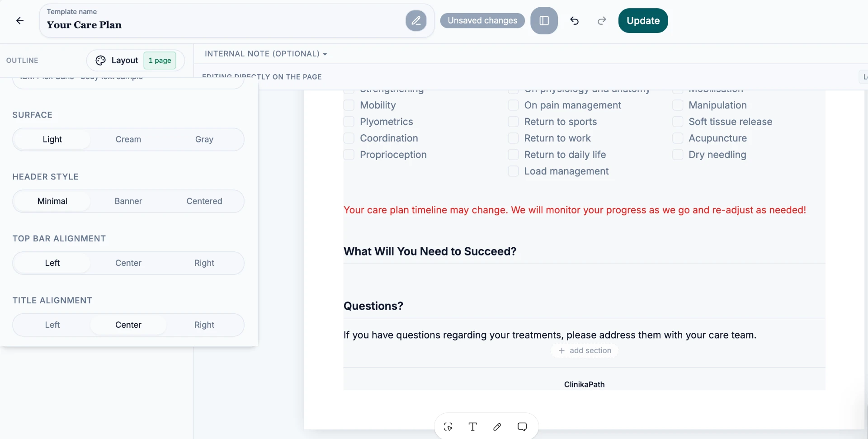Check the On pain management checkbox

click(513, 105)
